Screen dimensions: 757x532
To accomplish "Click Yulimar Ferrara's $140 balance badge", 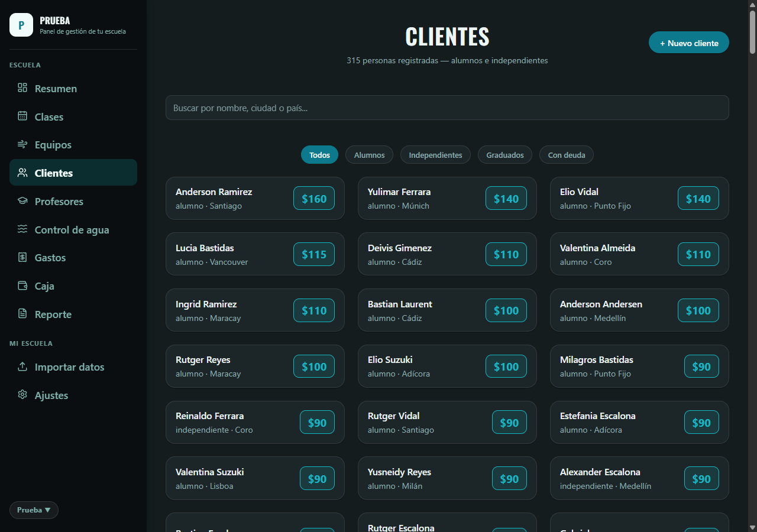I will click(506, 199).
